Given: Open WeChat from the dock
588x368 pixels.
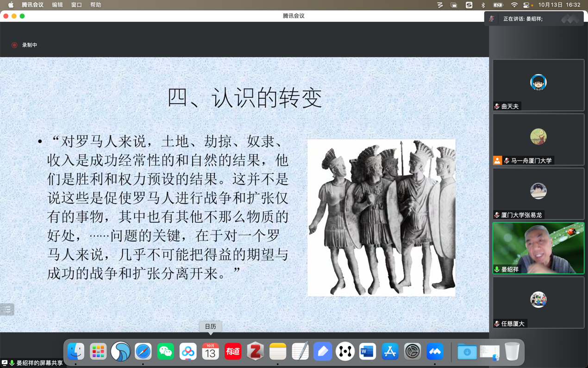Looking at the screenshot, I should pos(165,352).
